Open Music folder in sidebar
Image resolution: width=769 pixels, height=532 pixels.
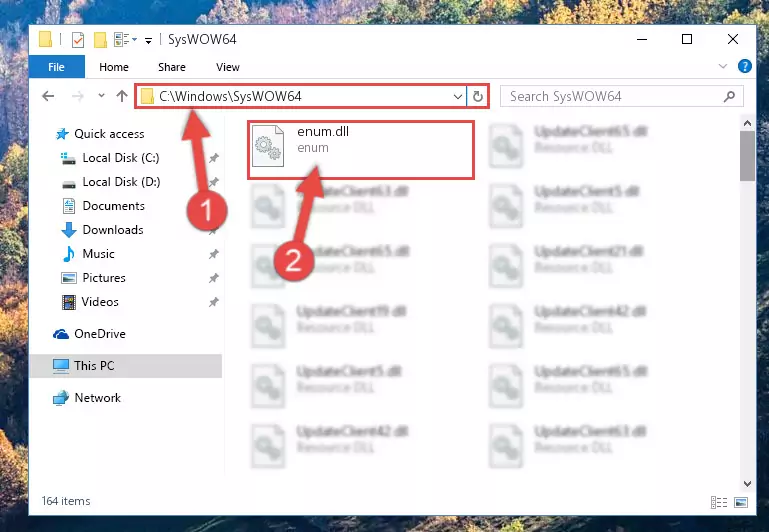[x=98, y=254]
